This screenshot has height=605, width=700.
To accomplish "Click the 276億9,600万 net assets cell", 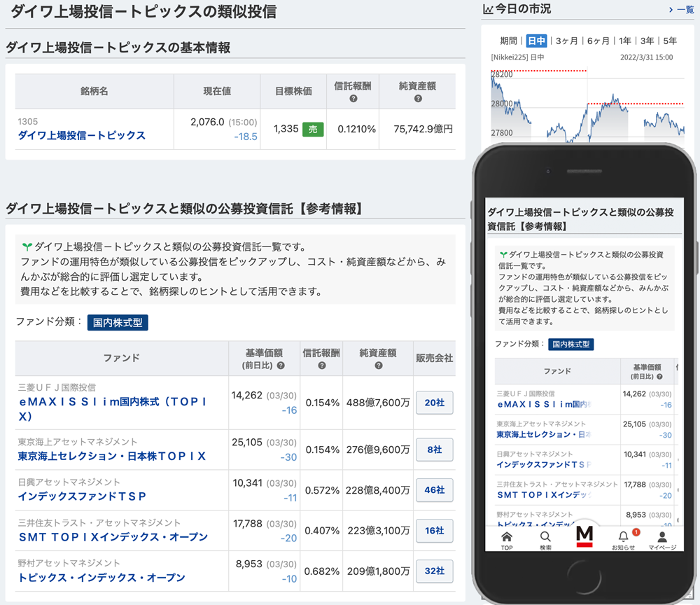I will [x=378, y=450].
